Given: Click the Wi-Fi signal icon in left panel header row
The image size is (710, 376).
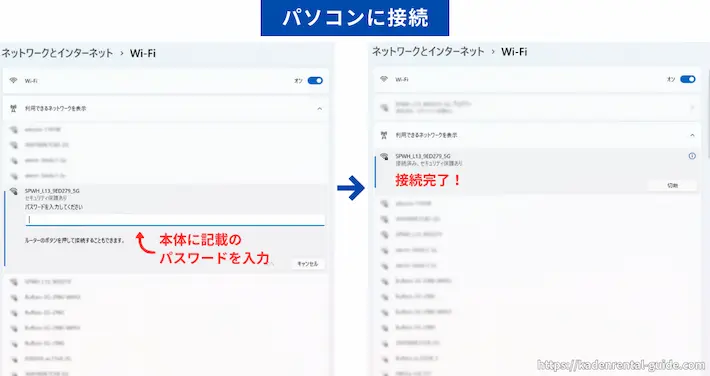Looking at the screenshot, I should point(14,81).
